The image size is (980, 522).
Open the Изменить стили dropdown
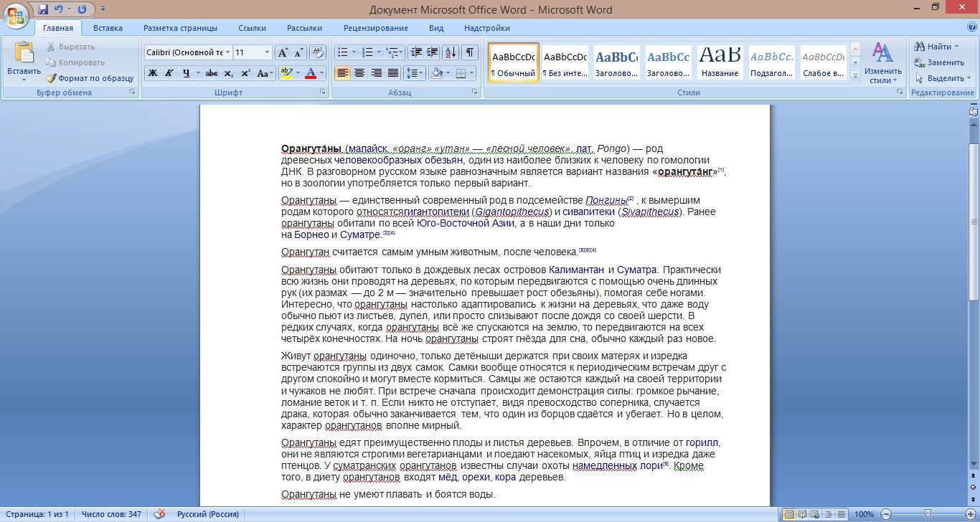(882, 63)
